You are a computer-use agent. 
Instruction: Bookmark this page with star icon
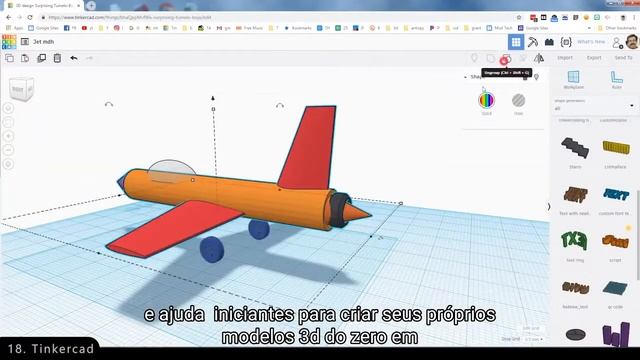coord(519,18)
